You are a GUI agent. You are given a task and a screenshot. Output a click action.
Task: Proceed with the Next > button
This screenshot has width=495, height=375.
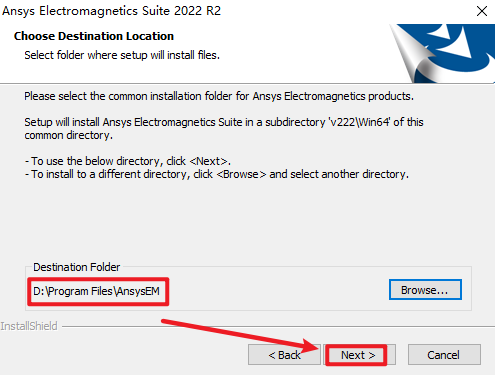[359, 355]
